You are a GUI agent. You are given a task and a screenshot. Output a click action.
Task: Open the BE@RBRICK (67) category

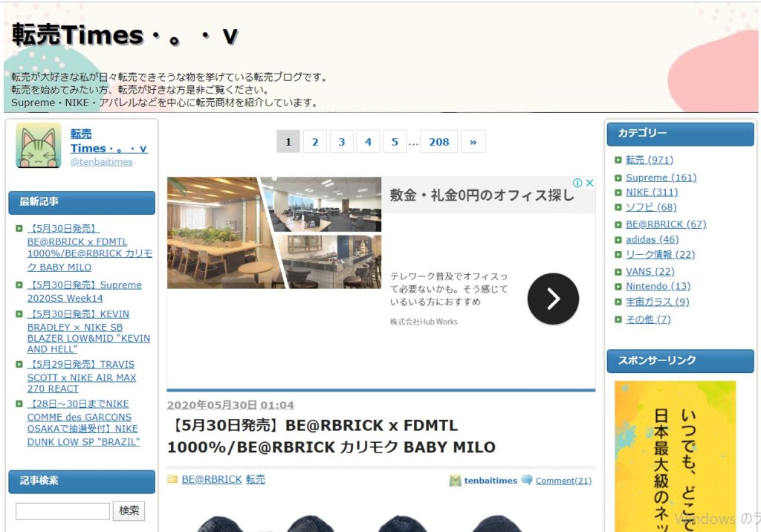click(666, 224)
